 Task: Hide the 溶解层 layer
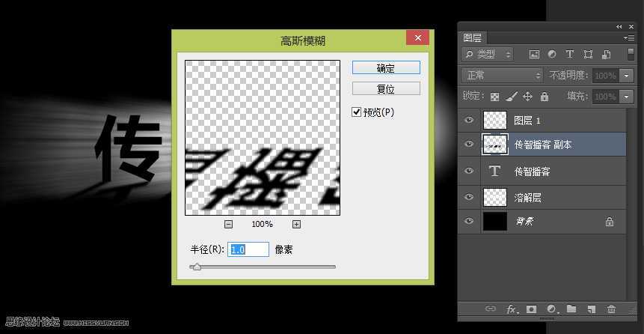point(469,197)
